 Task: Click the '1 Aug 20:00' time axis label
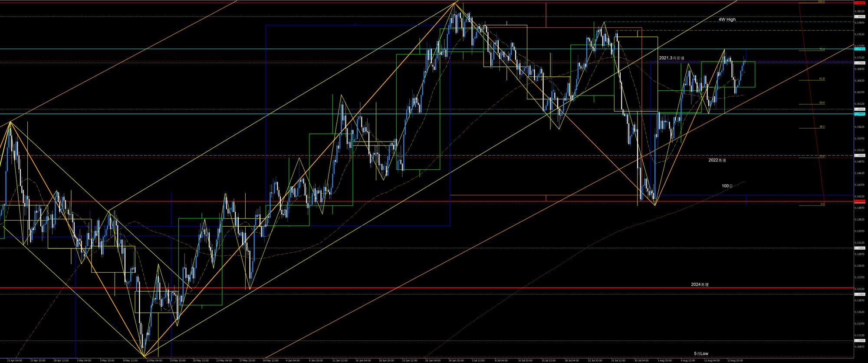(664, 360)
